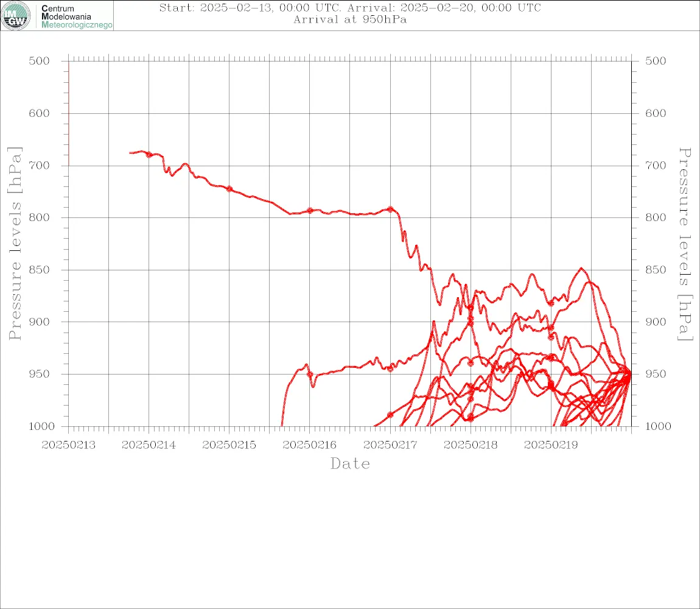The image size is (700, 609).
Task: Click the right axis 500 label
Action: click(x=656, y=61)
